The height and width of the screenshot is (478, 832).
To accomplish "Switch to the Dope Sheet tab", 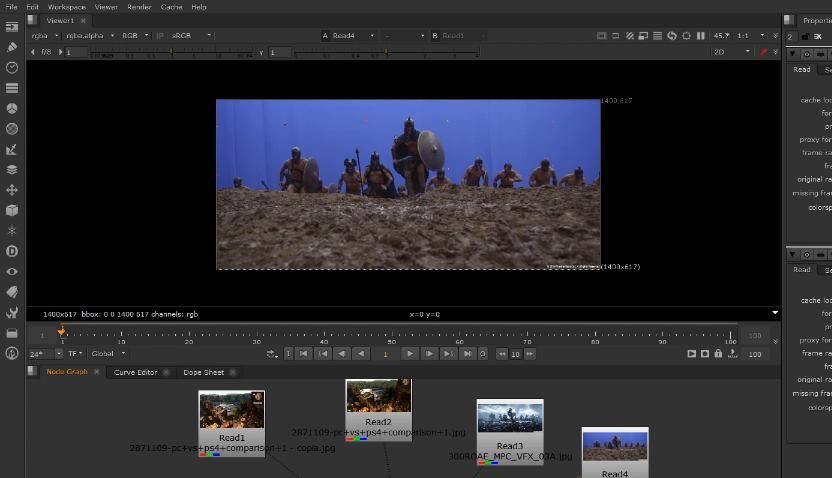I will point(203,372).
